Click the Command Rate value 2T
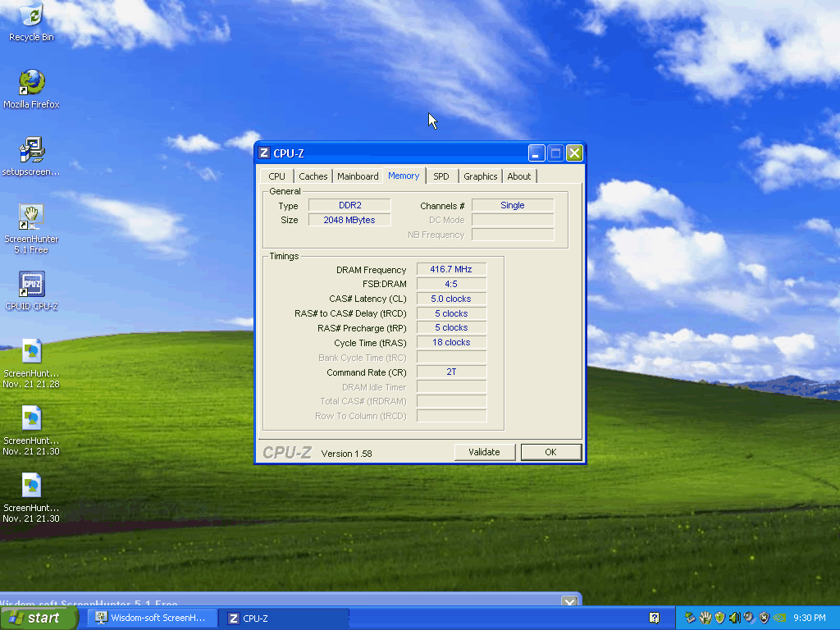Screen dimensions: 840x630 [452, 372]
